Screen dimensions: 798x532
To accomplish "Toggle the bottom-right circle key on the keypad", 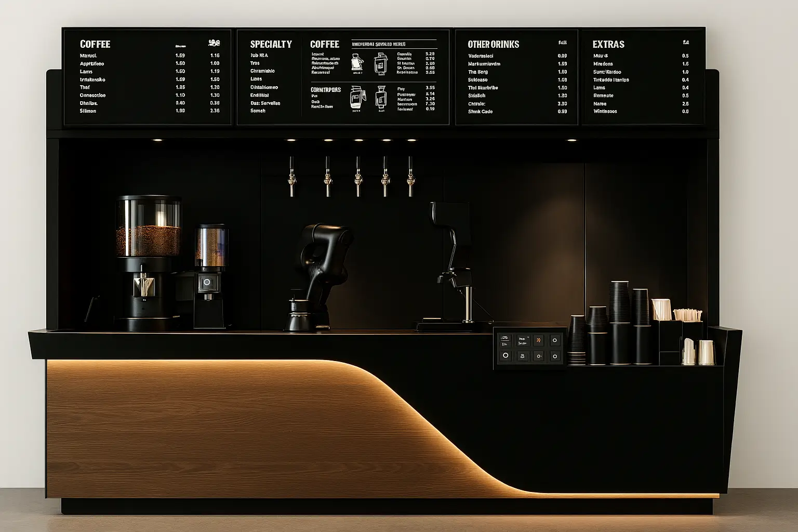I will (555, 356).
